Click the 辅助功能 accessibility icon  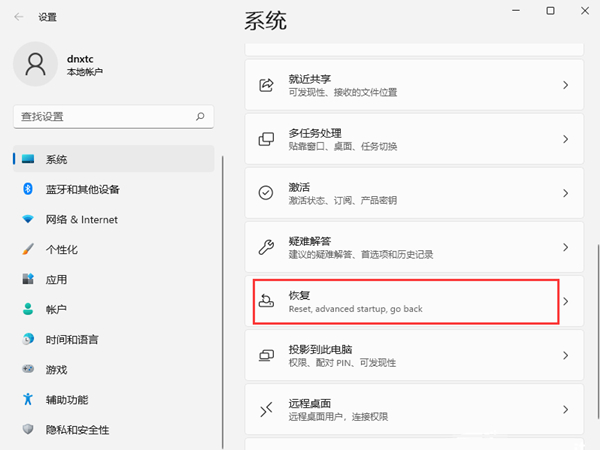pyautogui.click(x=28, y=399)
